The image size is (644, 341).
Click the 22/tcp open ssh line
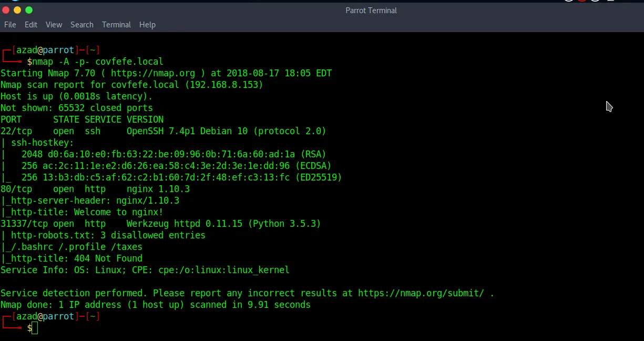click(163, 131)
